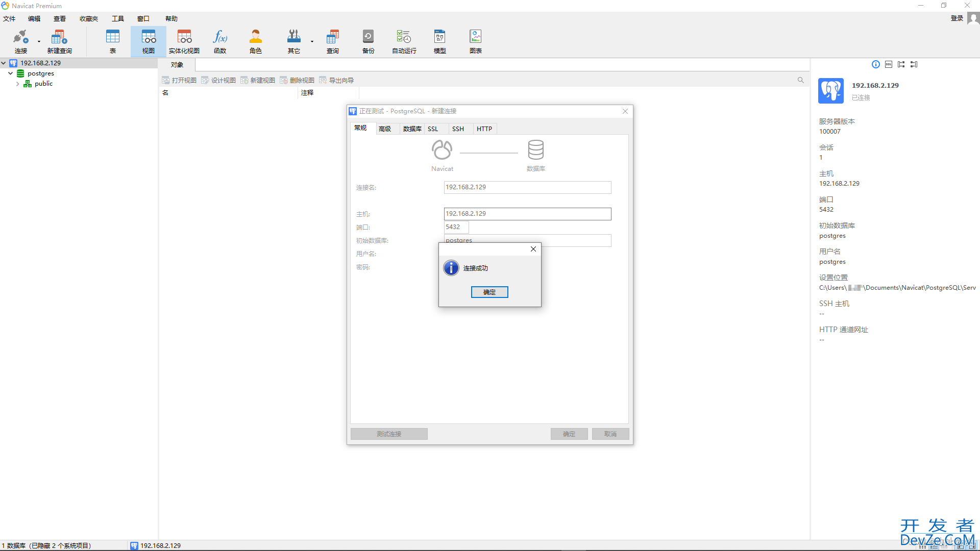Viewport: 980px width, 551px height.
Task: Click 测试连接 (Test Connection) button
Action: tap(389, 434)
